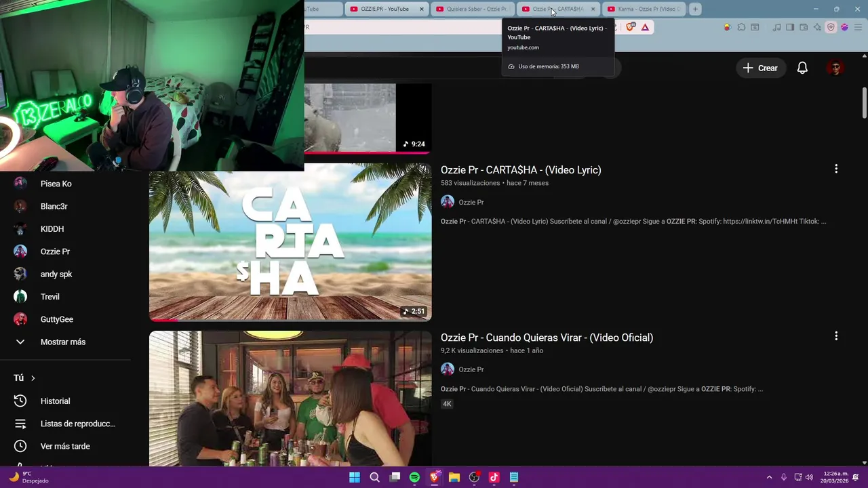Open the Brave media music note icon
Screen dimensions: 868x488
pyautogui.click(x=777, y=27)
